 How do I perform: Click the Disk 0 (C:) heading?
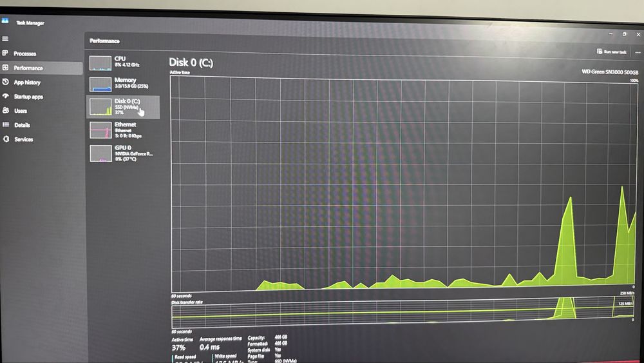pyautogui.click(x=191, y=63)
